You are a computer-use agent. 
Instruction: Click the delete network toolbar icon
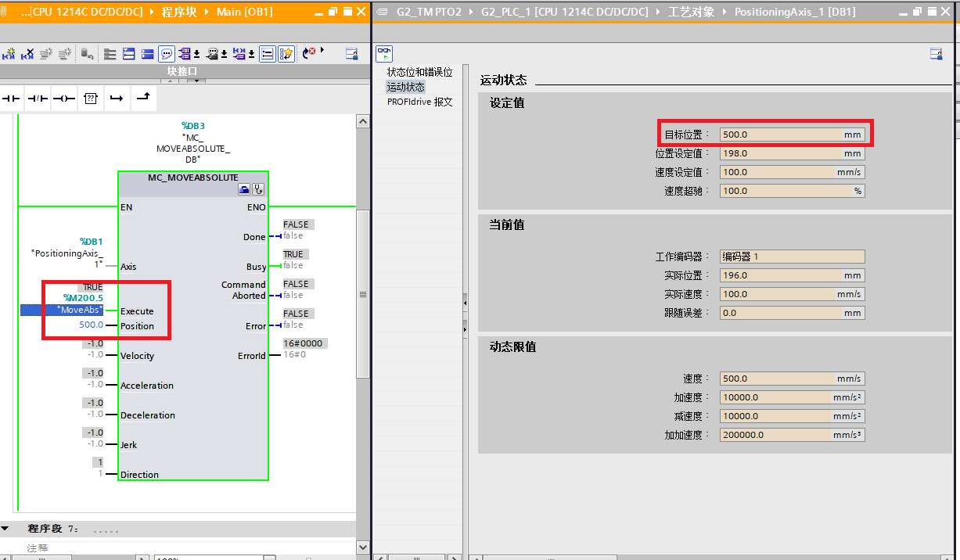coord(28,54)
